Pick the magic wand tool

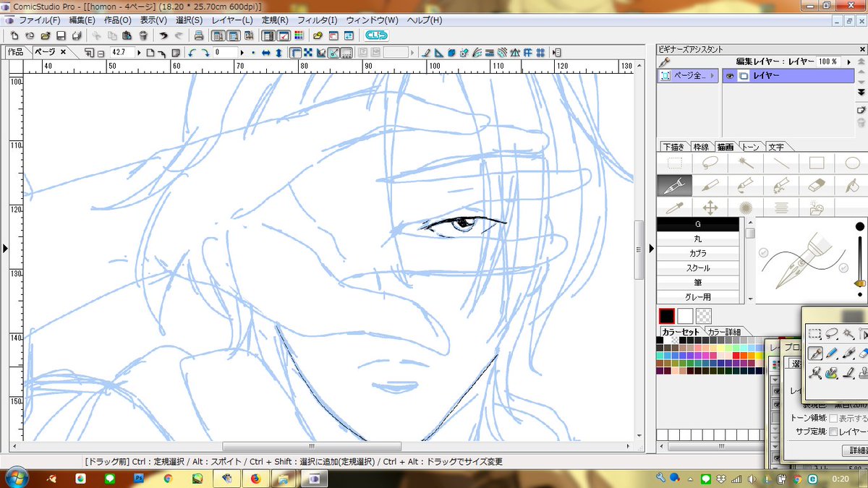point(745,163)
